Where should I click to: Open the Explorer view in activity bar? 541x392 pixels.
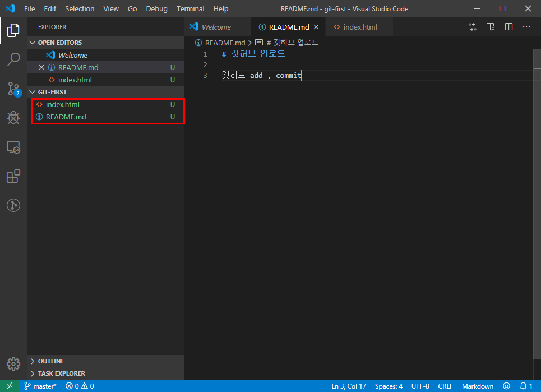13,30
